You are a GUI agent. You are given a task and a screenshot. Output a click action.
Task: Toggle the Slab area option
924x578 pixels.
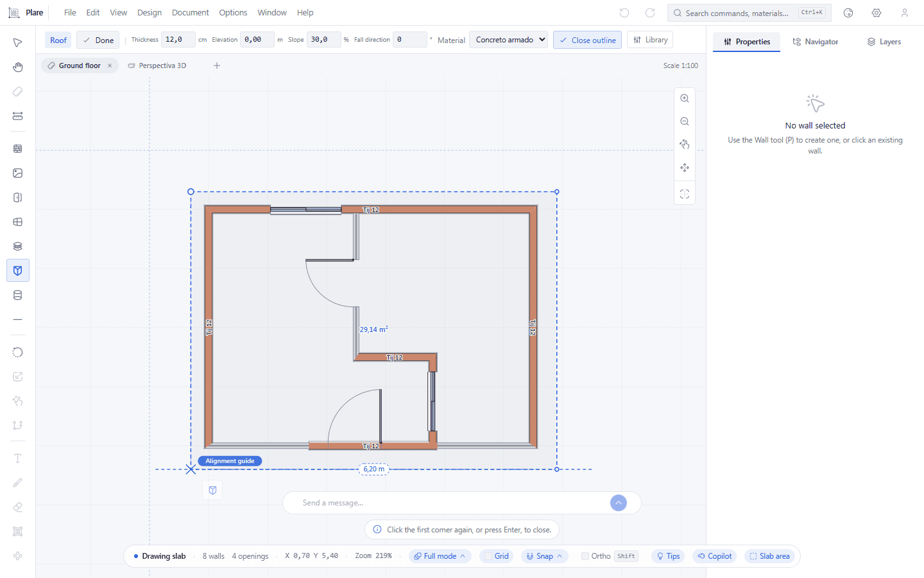(x=769, y=556)
